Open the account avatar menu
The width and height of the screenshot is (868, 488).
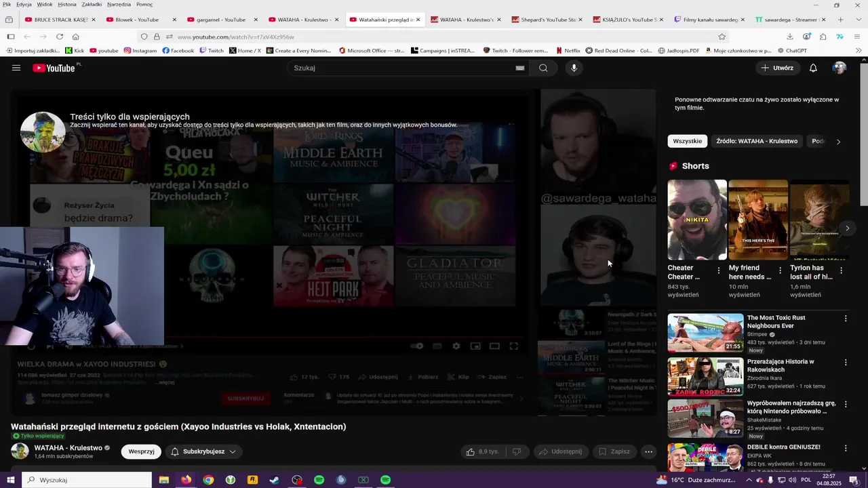pyautogui.click(x=840, y=68)
